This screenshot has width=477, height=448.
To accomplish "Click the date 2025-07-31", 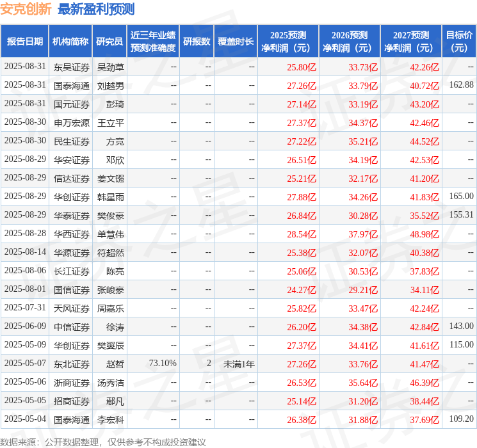I will coord(25,307).
